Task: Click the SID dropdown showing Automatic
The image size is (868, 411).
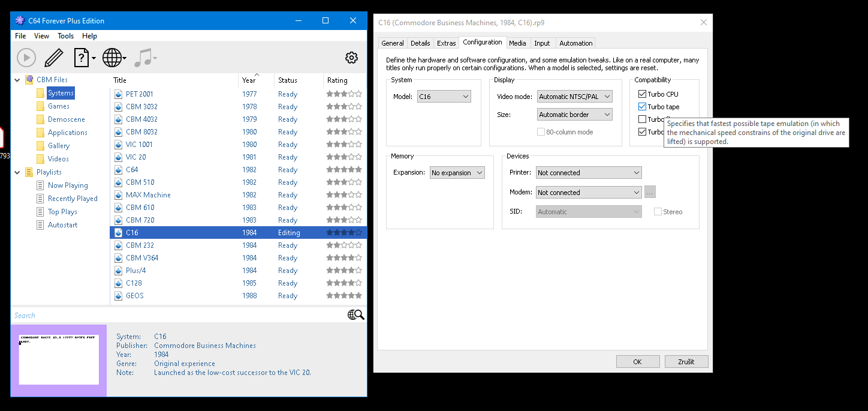Action: (589, 212)
